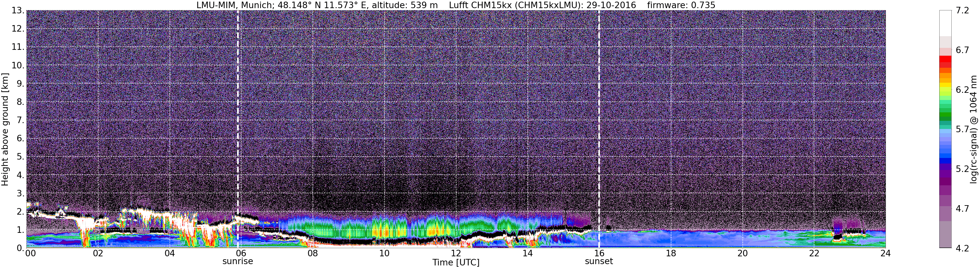Click the 20 tick label on time axis
This screenshot has height=269, width=980.
(x=743, y=253)
